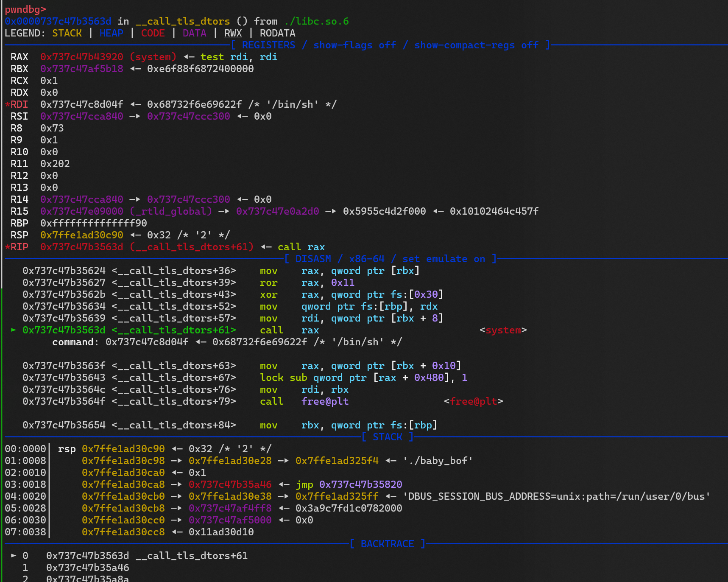The width and height of the screenshot is (728, 582).
Task: Select RDI address 0x737c47c8d04f
Action: click(x=82, y=104)
